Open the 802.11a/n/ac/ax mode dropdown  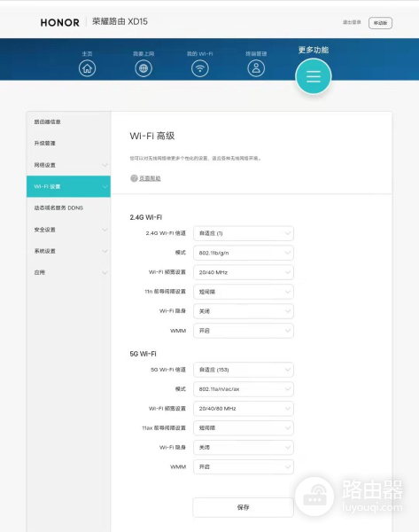click(244, 389)
